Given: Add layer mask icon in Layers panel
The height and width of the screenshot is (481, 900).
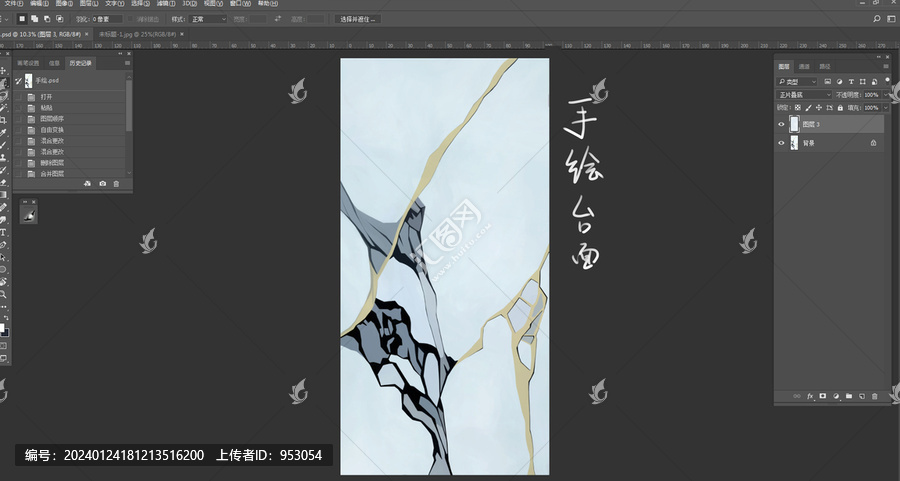Looking at the screenshot, I should (x=823, y=396).
